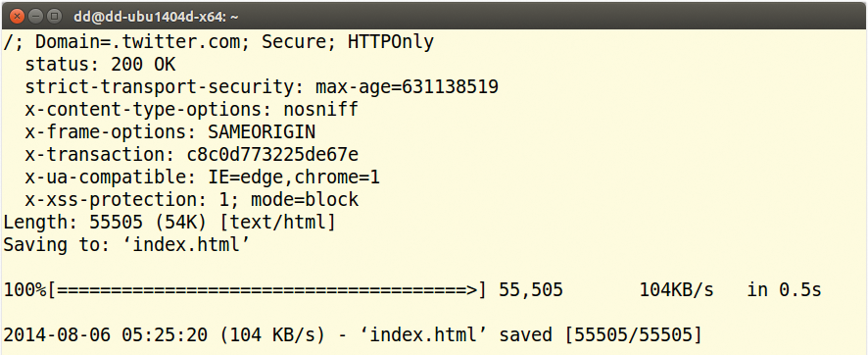Maximize the terminal window

point(54,17)
